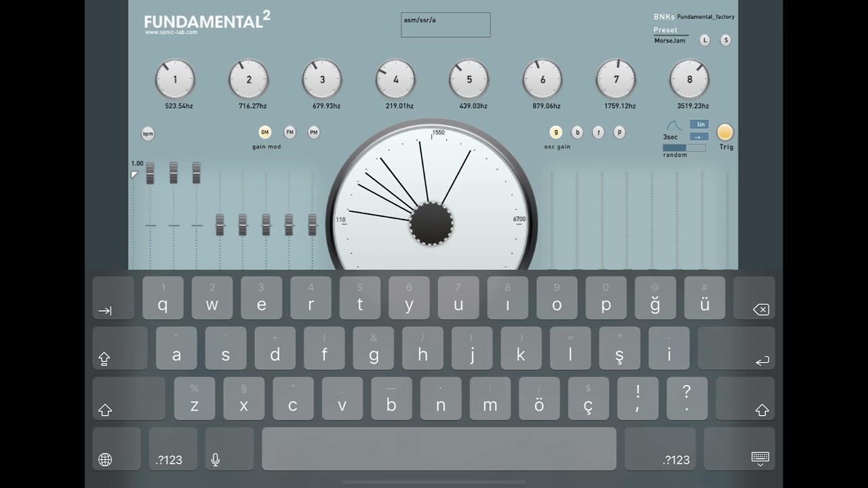Click the central dark dial knob

431,224
